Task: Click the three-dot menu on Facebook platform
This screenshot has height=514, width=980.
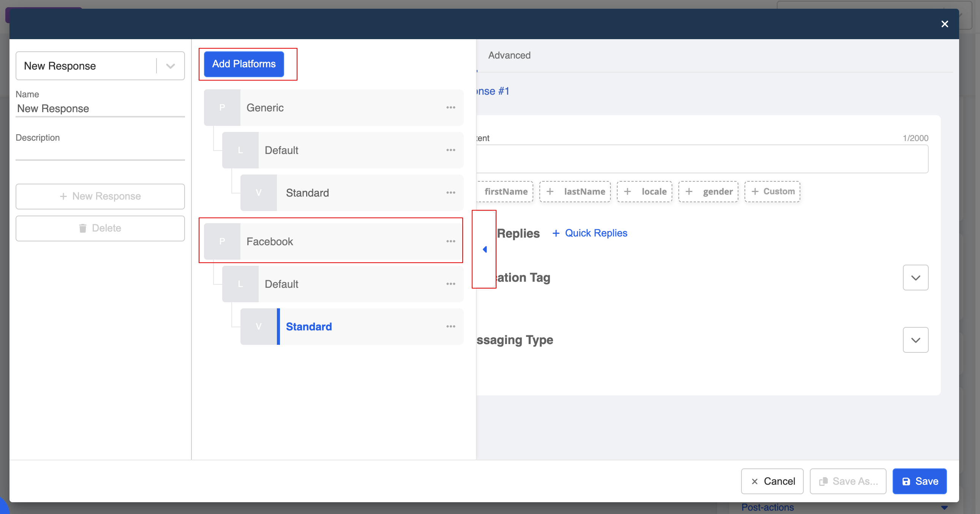Action: [450, 241]
